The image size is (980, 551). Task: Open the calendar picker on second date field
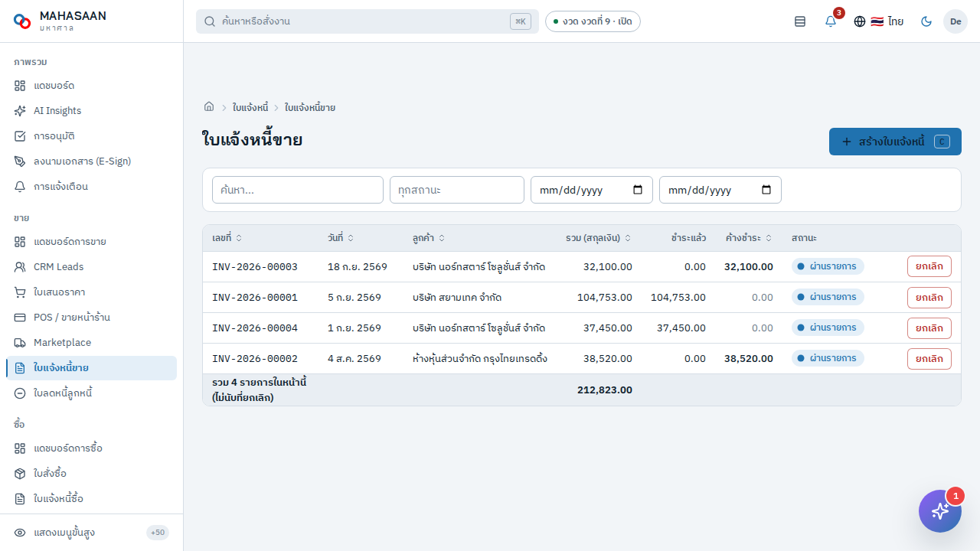[x=766, y=190]
